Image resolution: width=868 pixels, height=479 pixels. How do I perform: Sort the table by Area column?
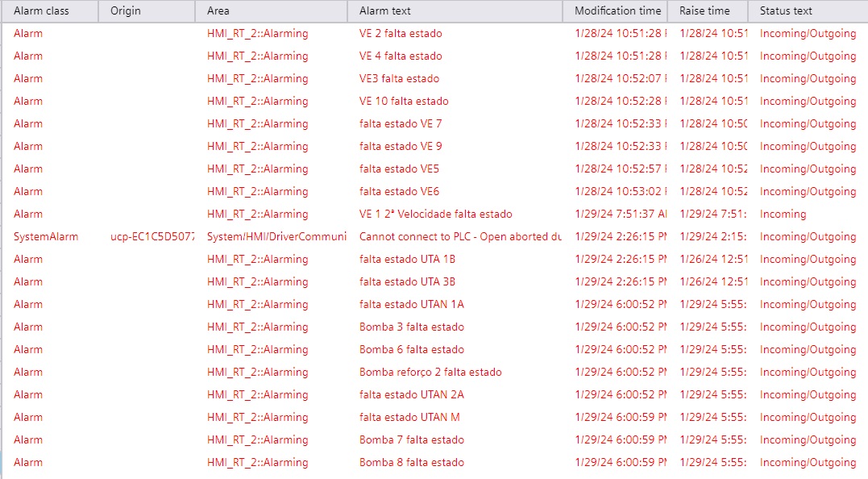pos(272,11)
